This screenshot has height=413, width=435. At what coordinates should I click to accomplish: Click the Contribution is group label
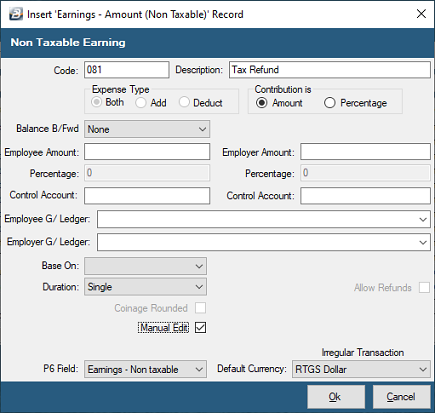point(283,89)
